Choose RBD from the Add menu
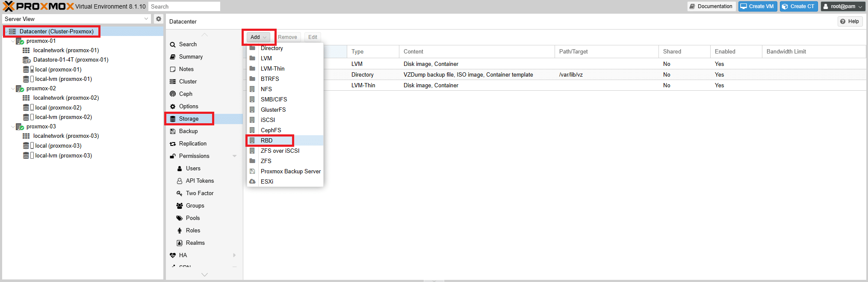868x282 pixels. 285,141
